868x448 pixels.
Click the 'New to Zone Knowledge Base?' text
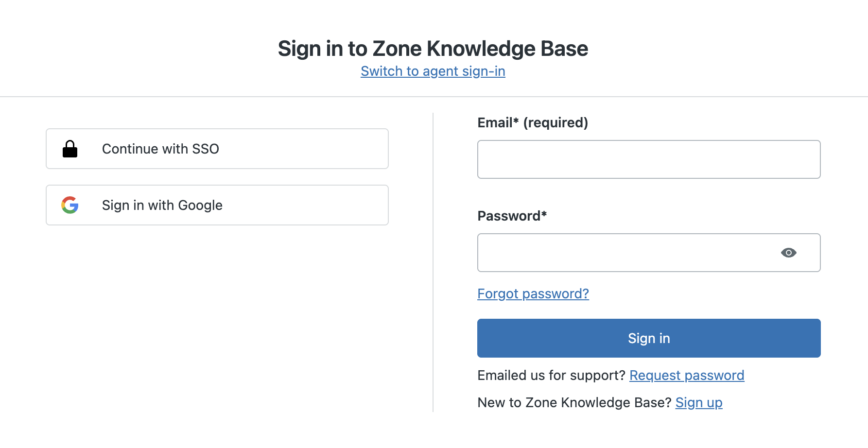tap(574, 402)
